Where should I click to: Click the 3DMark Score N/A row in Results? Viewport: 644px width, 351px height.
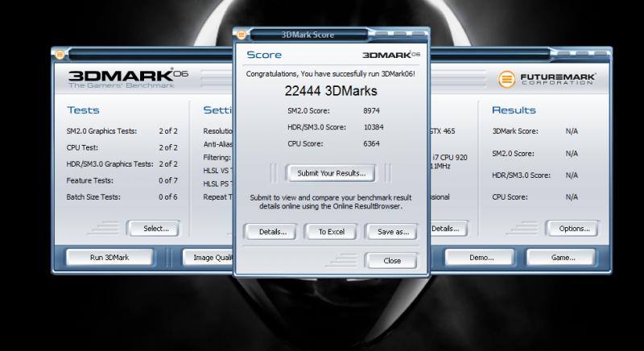click(x=535, y=131)
